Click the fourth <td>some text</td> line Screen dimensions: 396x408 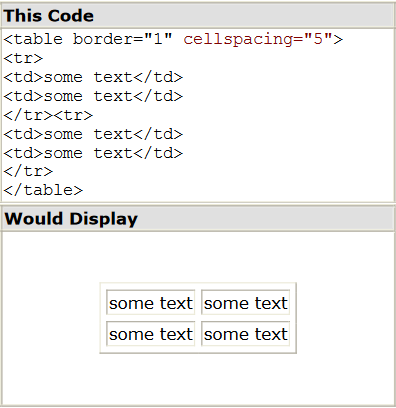93,153
